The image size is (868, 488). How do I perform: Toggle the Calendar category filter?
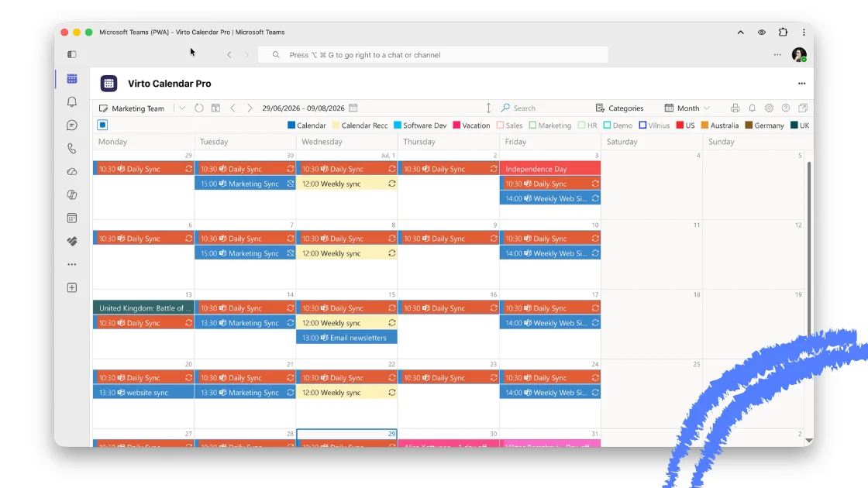coord(307,125)
